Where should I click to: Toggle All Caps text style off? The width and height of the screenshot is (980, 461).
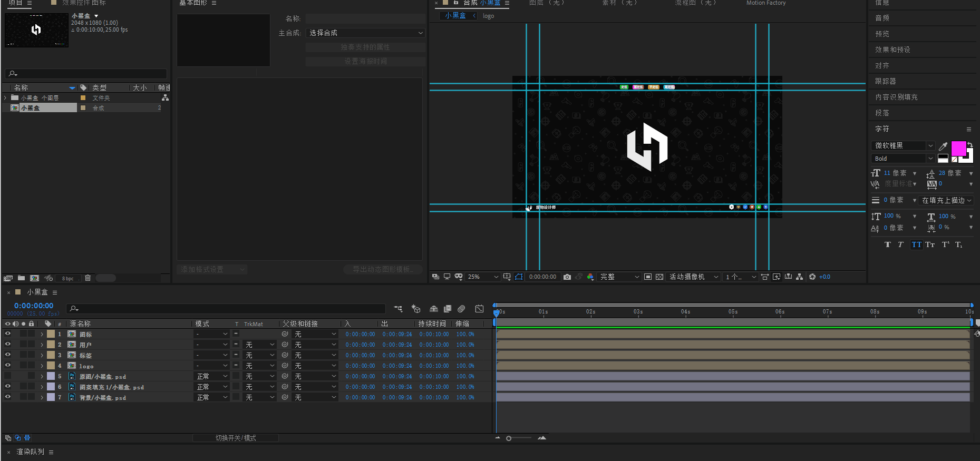pyautogui.click(x=917, y=244)
